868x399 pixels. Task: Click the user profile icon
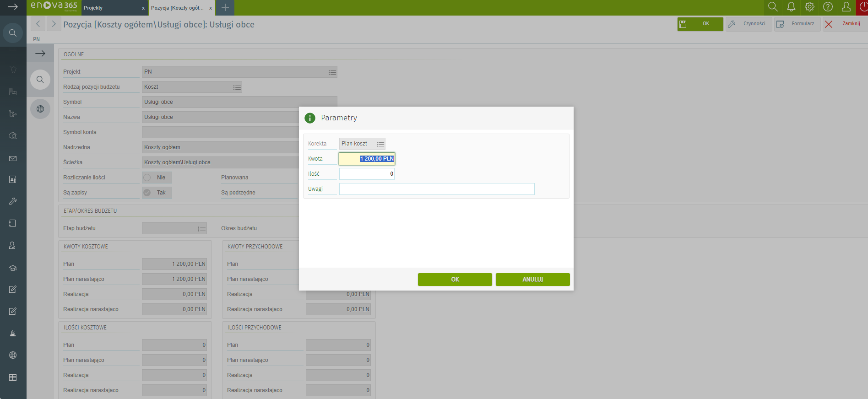tap(846, 7)
